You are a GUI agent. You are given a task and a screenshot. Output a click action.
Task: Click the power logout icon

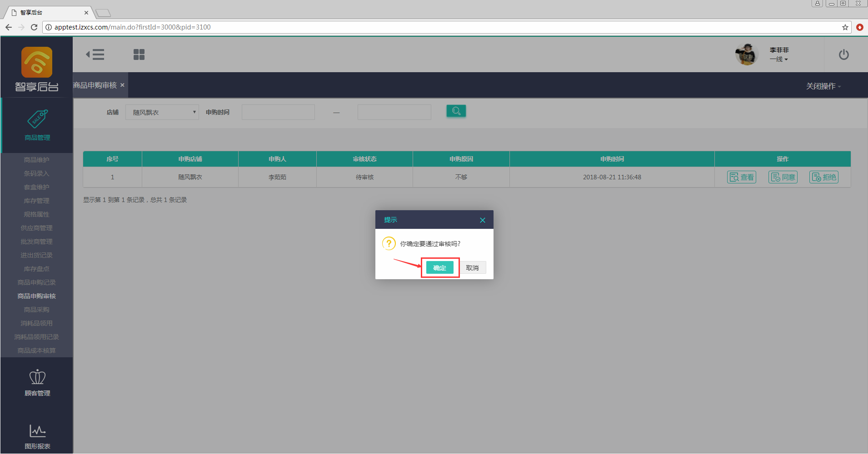tap(843, 54)
